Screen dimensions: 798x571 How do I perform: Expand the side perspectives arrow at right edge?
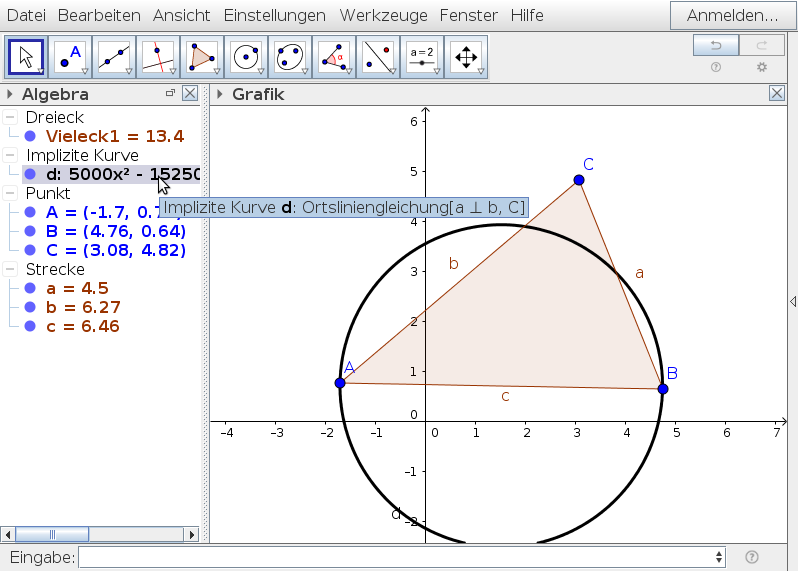tap(793, 301)
